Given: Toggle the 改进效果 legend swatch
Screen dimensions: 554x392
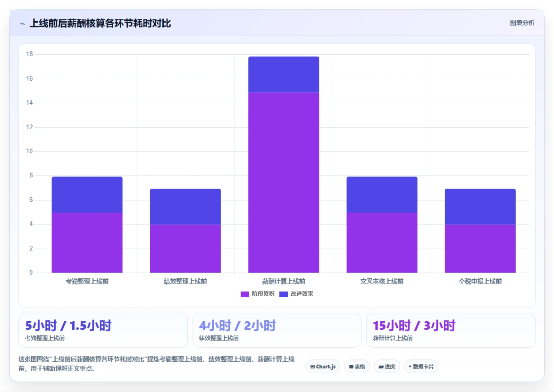Looking at the screenshot, I should 283,294.
